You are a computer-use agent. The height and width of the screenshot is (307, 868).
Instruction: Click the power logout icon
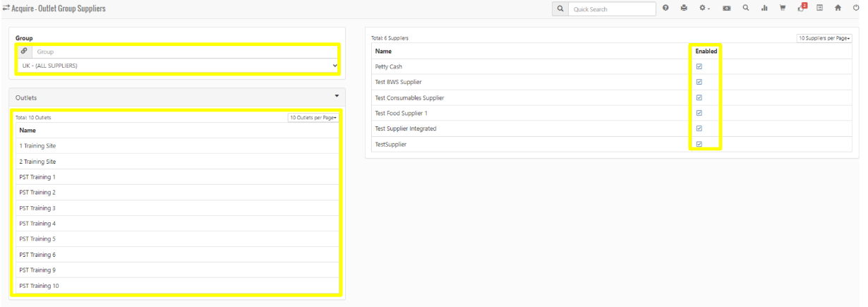click(856, 8)
